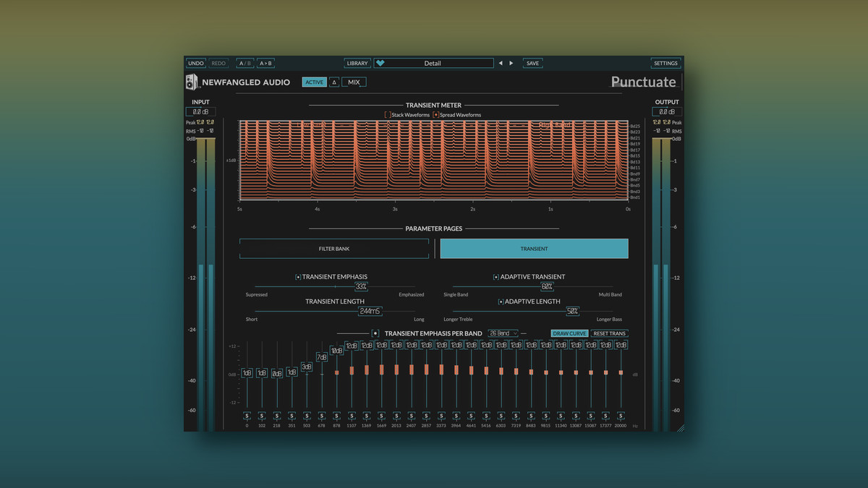
Task: Click the Transient Length 244mS slider handle
Action: click(370, 311)
